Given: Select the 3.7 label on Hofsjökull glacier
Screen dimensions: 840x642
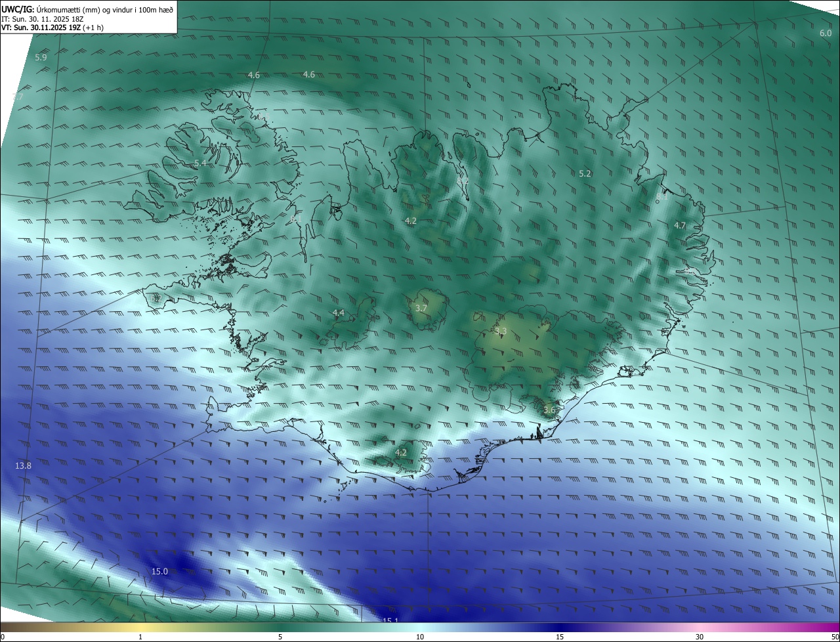Looking at the screenshot, I should click(x=421, y=309).
